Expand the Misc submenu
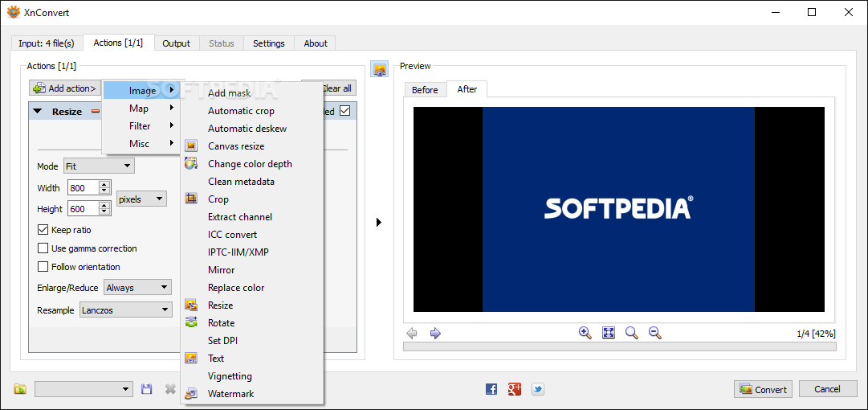 click(141, 143)
